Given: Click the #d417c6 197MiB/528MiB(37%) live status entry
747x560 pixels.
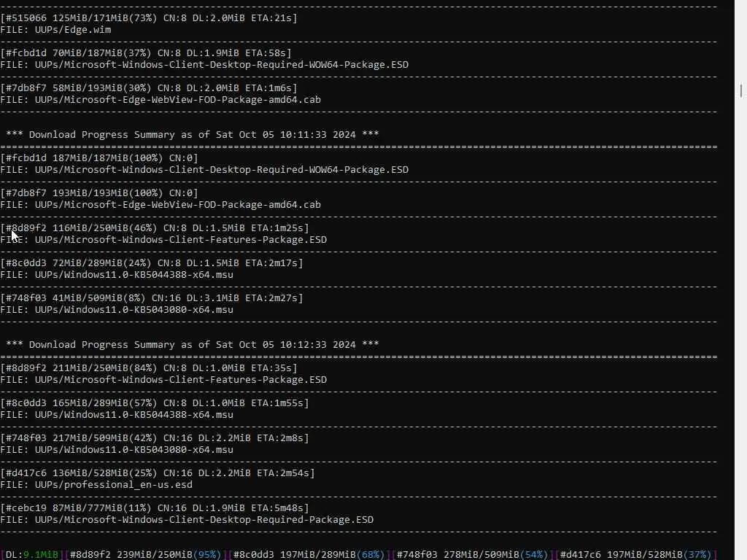Looking at the screenshot, I should click(635, 555).
